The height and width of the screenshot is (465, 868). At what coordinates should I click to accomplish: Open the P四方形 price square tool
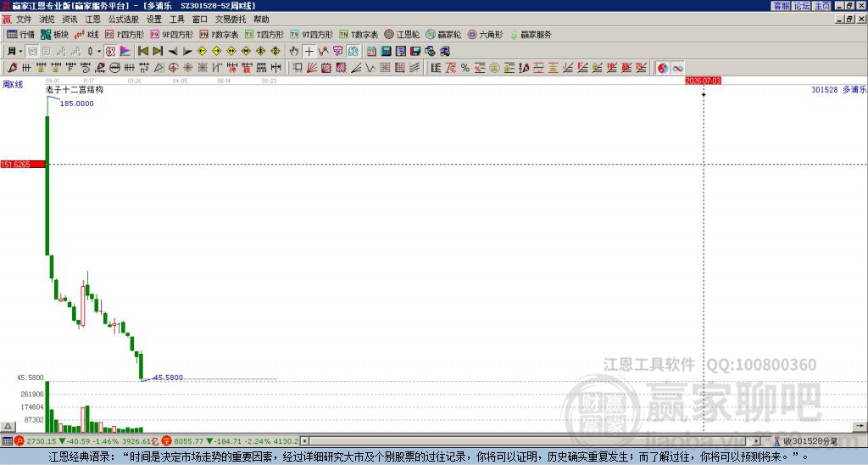click(125, 34)
